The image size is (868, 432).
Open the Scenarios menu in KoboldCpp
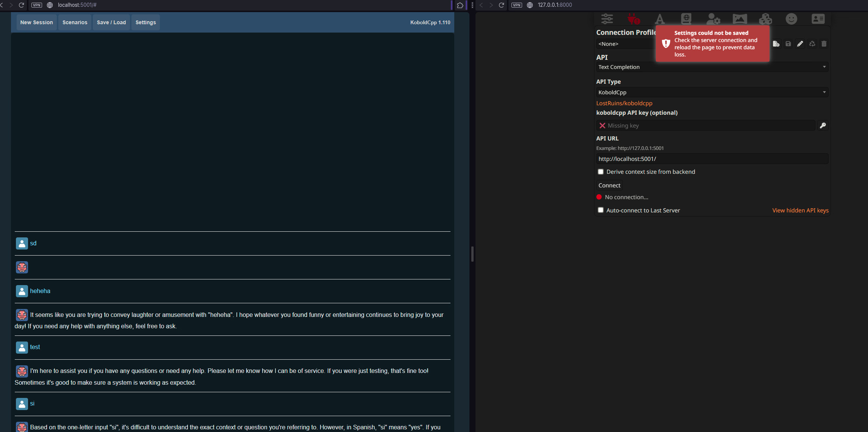point(75,22)
